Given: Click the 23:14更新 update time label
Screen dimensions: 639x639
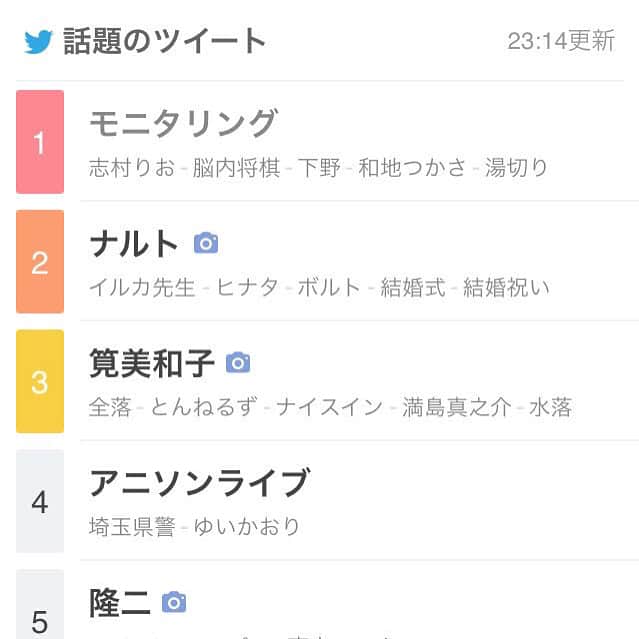Looking at the screenshot, I should click(x=561, y=41).
